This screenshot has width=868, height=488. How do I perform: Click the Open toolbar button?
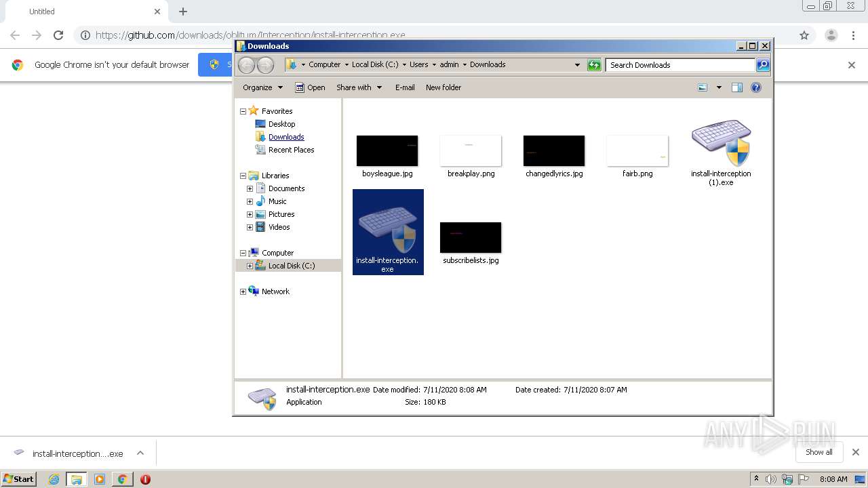(x=310, y=87)
